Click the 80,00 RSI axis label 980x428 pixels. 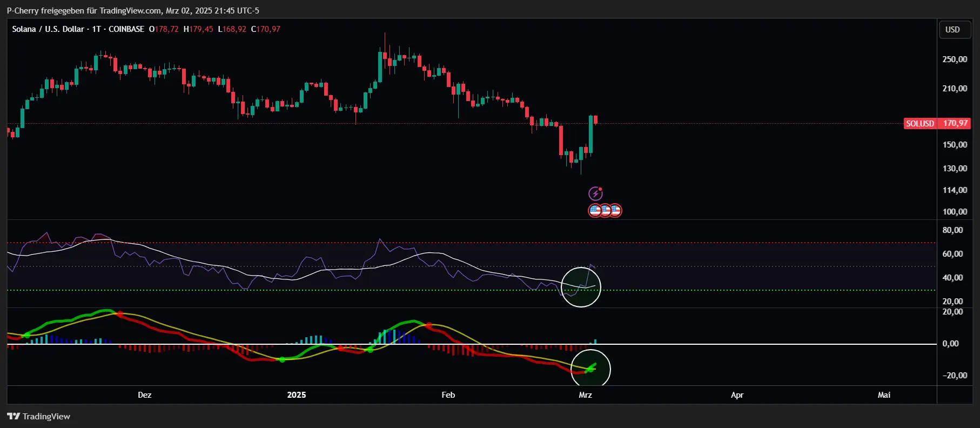[x=952, y=230]
